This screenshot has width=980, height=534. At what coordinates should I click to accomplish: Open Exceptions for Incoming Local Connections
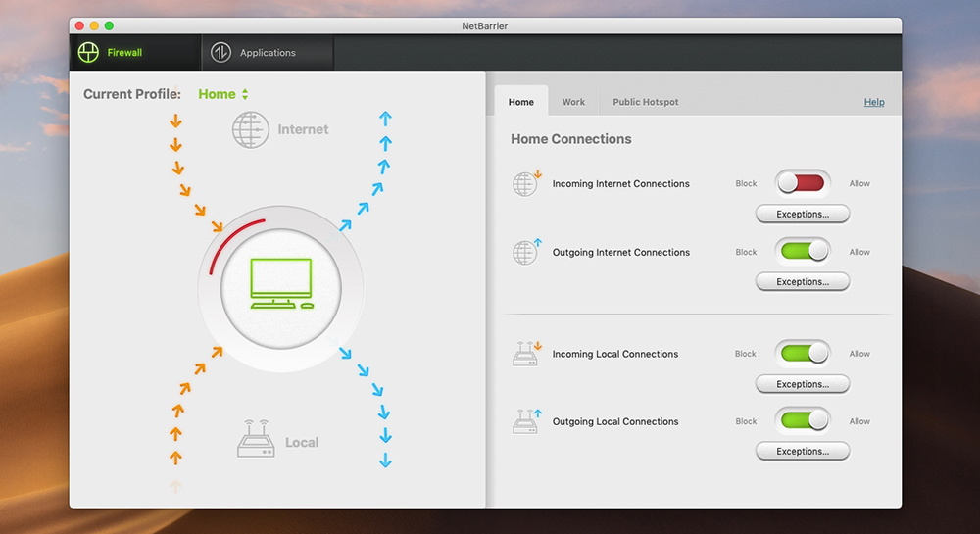tap(803, 384)
